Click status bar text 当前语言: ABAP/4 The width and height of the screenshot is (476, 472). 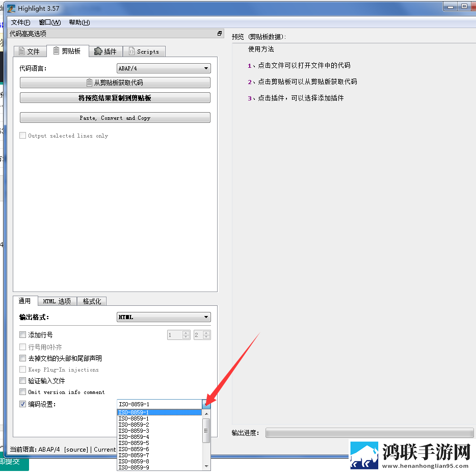click(35, 449)
